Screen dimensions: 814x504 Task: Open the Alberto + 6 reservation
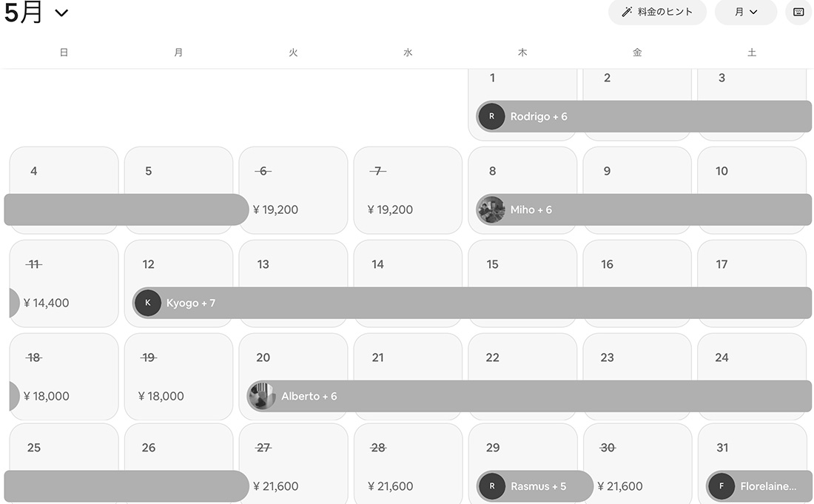529,396
